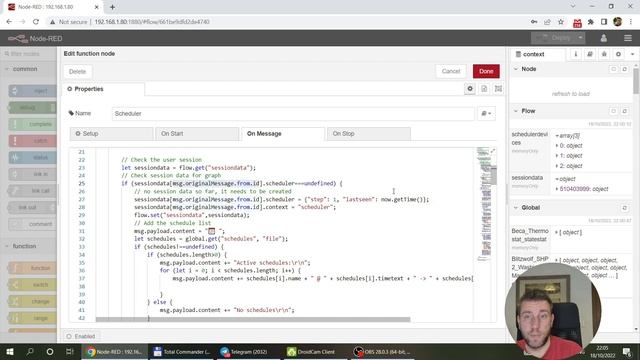Click the horizontal scrollbar of code editor
Screen dimensions: 640x360
(x=253, y=320)
